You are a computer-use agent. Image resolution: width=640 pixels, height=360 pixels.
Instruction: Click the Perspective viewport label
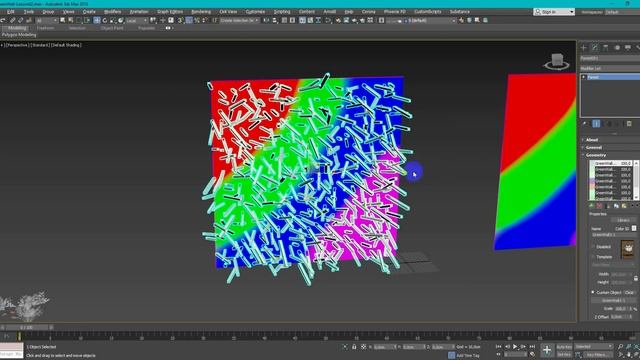[17, 45]
